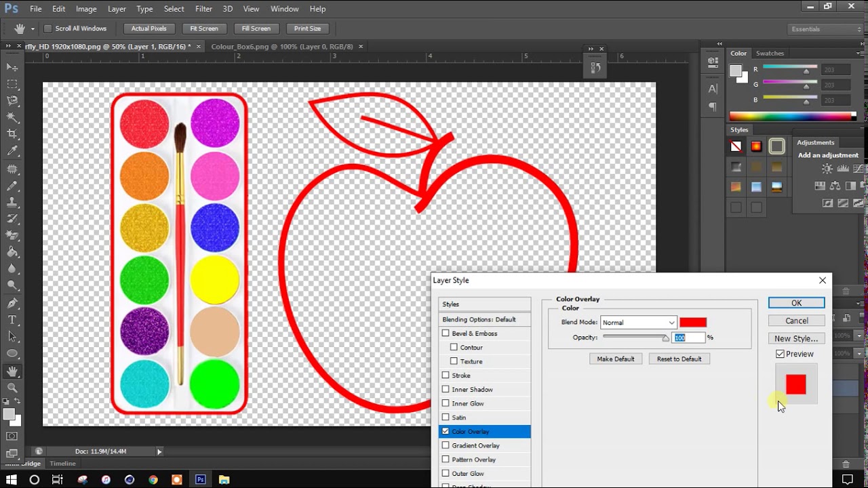The height and width of the screenshot is (488, 868).
Task: Select the Paint Bucket tool
Action: pos(12,252)
